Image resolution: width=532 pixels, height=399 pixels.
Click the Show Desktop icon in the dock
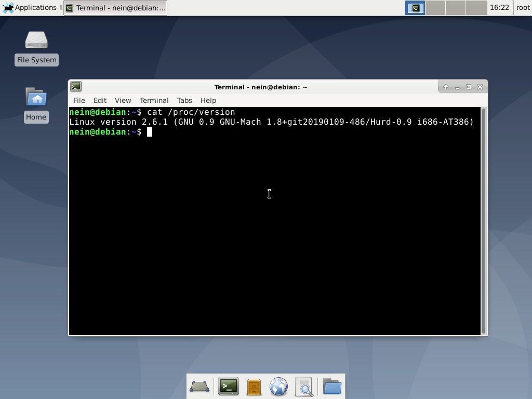pos(199,387)
